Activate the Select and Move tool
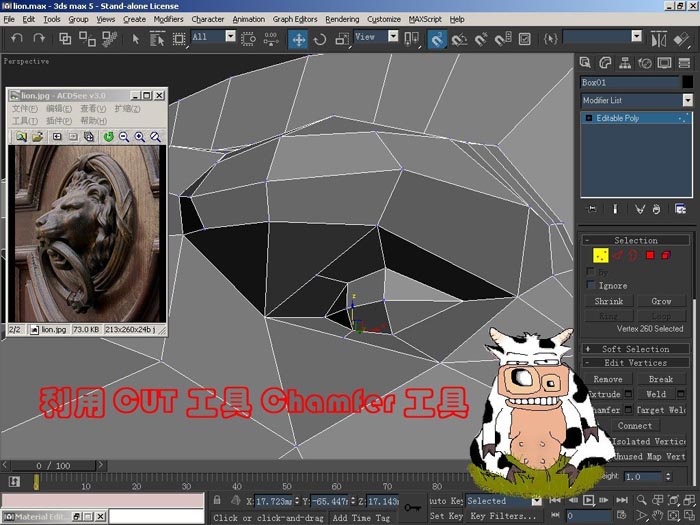Image resolution: width=700 pixels, height=525 pixels. (298, 39)
